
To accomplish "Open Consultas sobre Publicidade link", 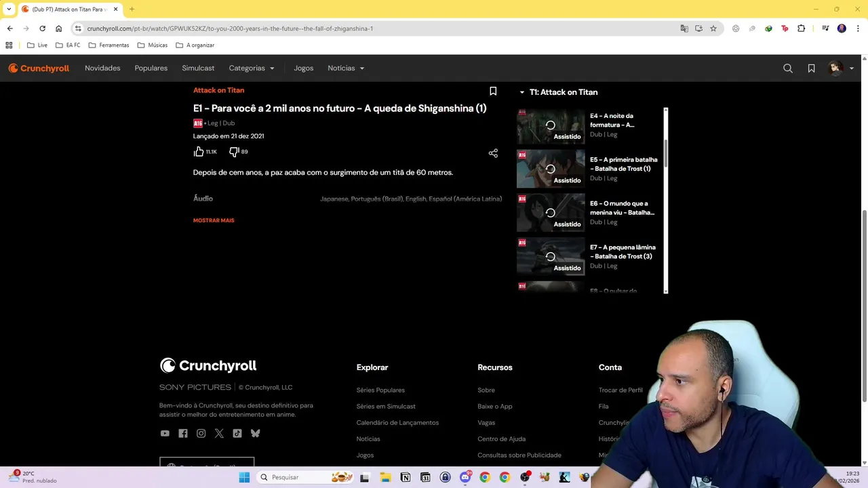I will (x=519, y=455).
